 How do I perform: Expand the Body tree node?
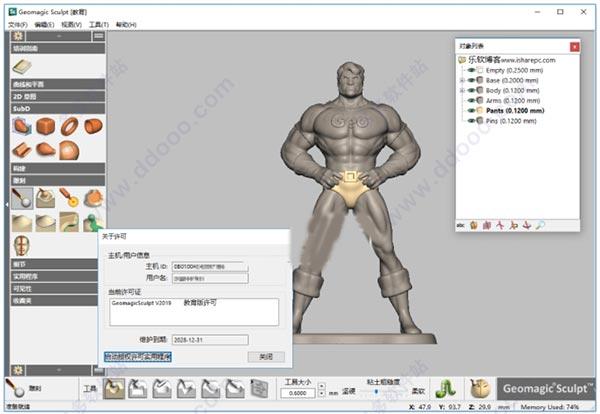click(x=462, y=91)
